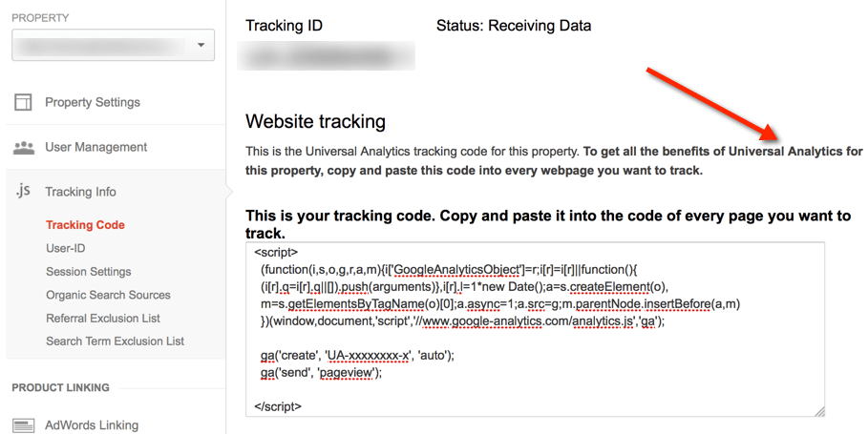Click the AdWords Linking icon
The width and height of the screenshot is (868, 434).
click(x=23, y=425)
